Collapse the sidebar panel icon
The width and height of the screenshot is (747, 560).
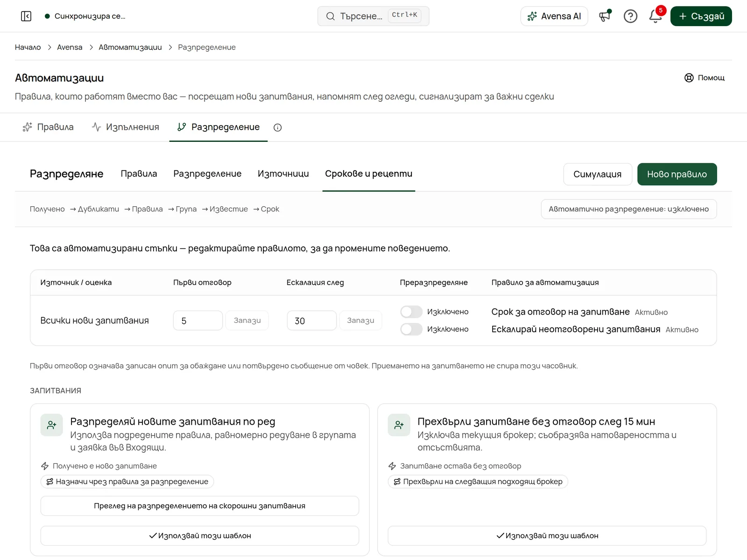coord(26,16)
